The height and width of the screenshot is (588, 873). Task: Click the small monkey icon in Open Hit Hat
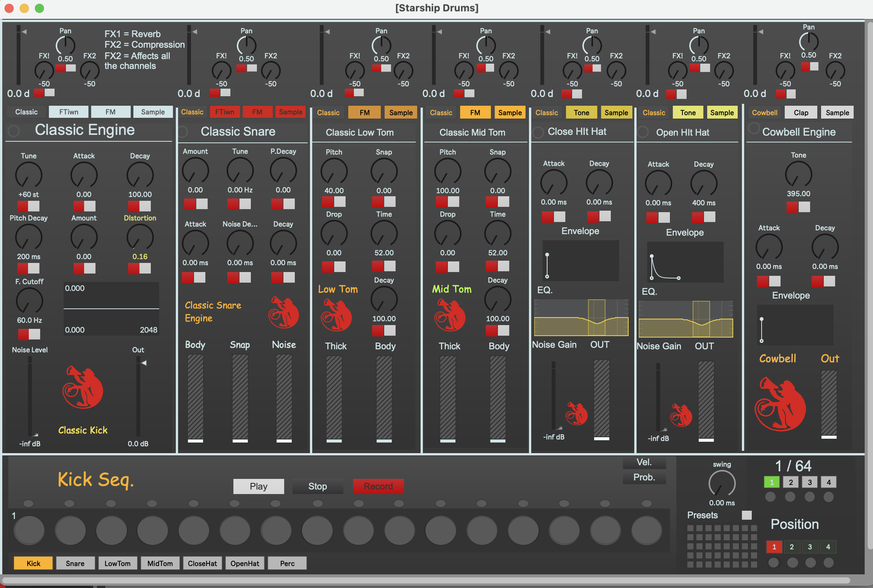[681, 415]
